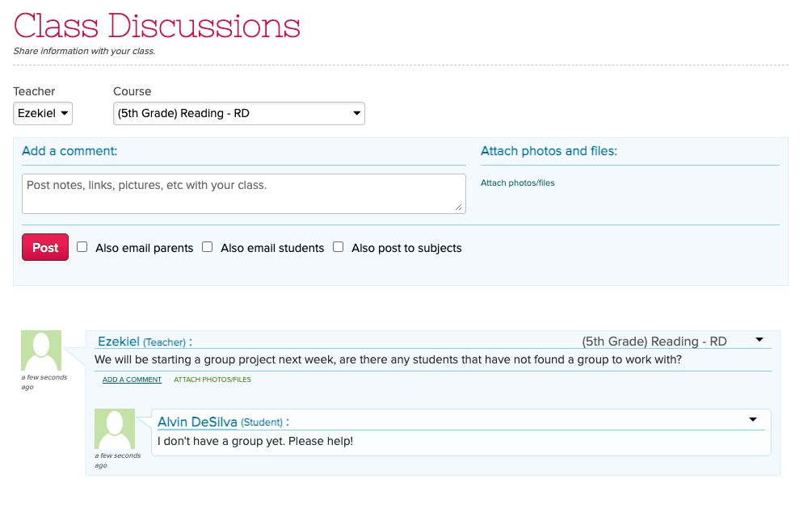Enable Also email parents checkbox

(x=82, y=247)
